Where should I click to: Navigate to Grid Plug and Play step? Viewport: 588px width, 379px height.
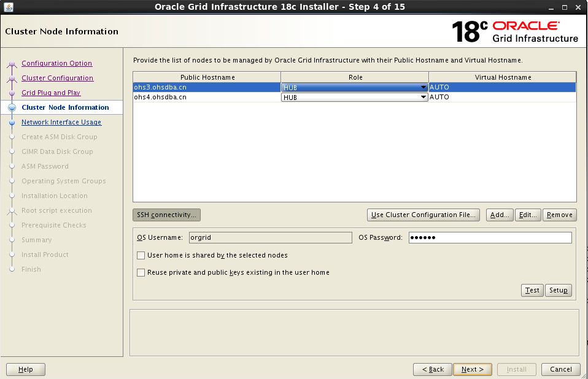51,93
